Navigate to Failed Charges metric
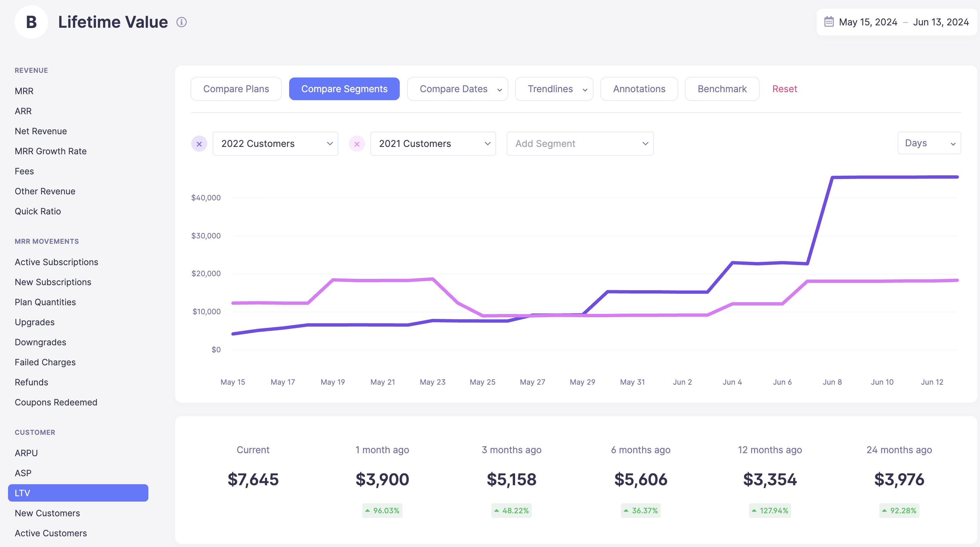This screenshot has height=547, width=980. click(x=45, y=362)
